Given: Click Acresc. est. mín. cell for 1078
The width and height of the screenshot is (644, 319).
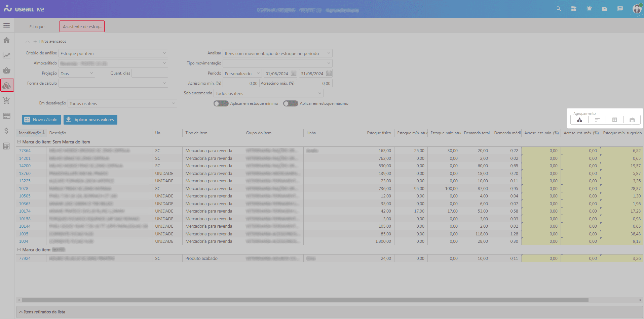Looking at the screenshot, I should click(x=541, y=189).
